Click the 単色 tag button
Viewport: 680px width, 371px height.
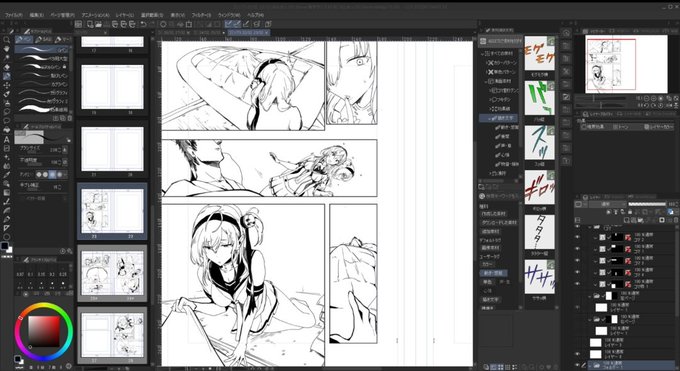pyautogui.click(x=487, y=282)
